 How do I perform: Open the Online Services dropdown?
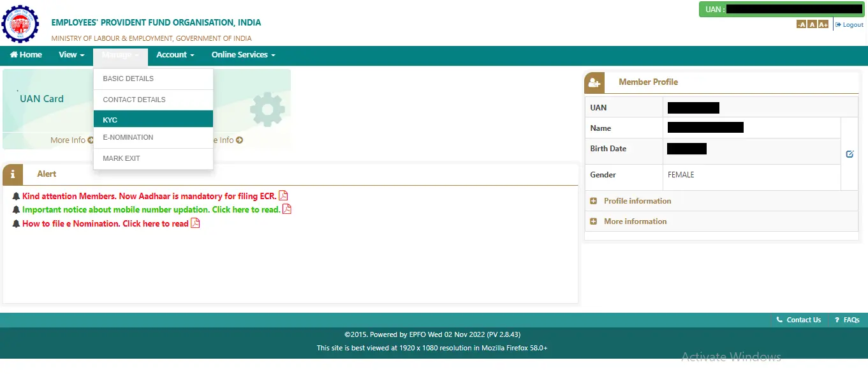coord(243,55)
